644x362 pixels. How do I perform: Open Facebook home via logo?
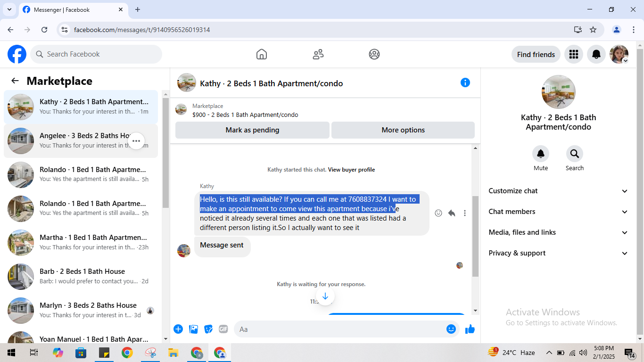click(x=17, y=54)
